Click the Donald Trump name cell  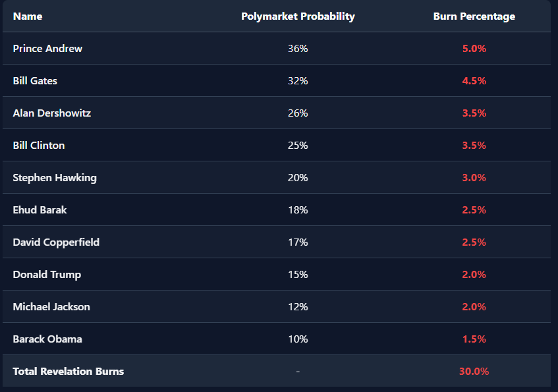click(47, 275)
